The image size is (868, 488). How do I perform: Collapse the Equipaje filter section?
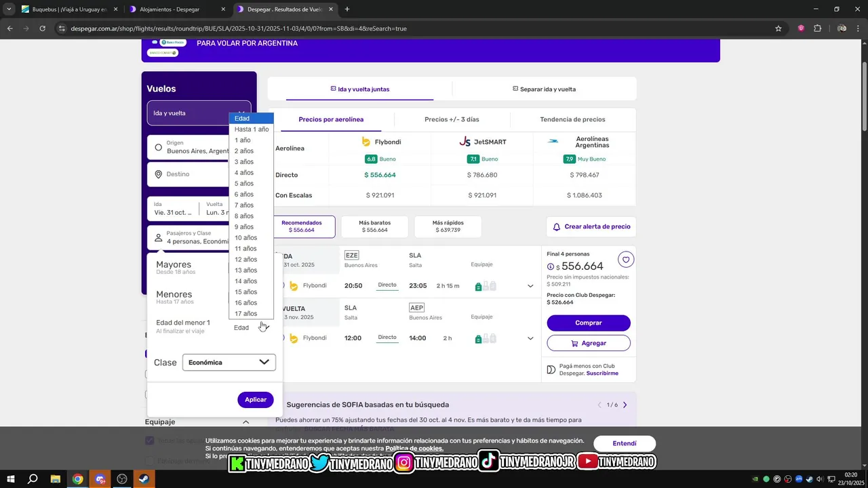click(245, 422)
